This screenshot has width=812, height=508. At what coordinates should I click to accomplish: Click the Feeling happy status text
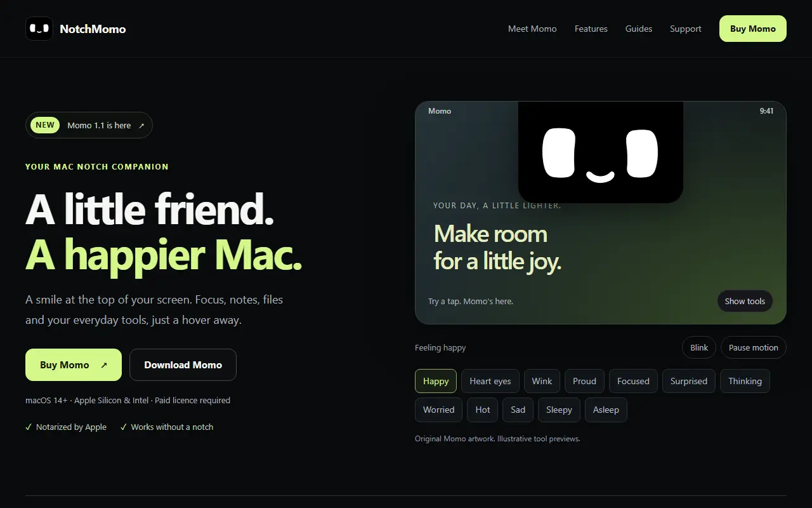(x=440, y=347)
